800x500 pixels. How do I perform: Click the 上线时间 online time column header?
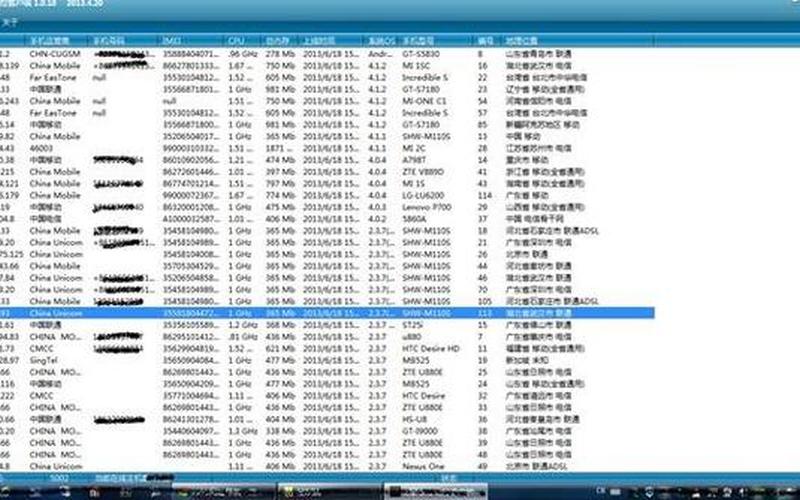point(319,40)
